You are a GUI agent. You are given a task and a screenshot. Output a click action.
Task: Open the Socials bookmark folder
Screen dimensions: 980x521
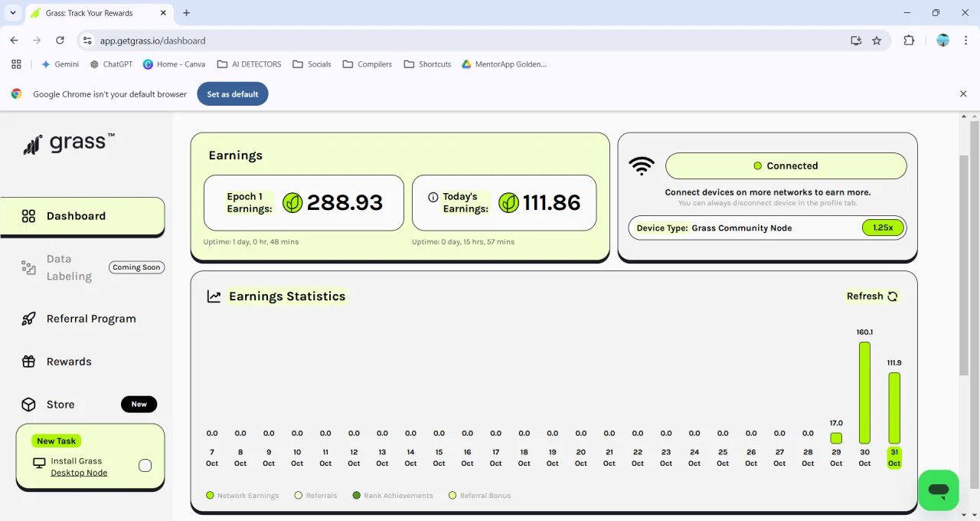click(312, 64)
